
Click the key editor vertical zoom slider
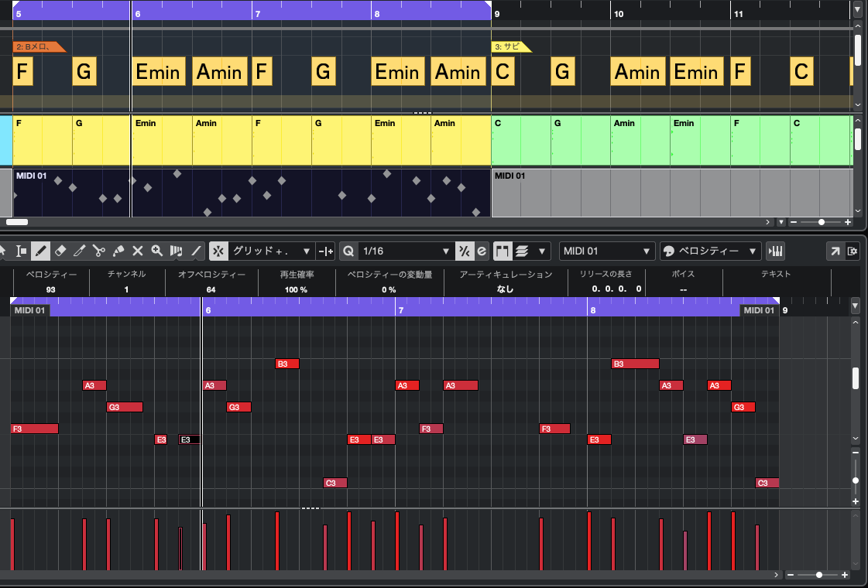coord(855,480)
